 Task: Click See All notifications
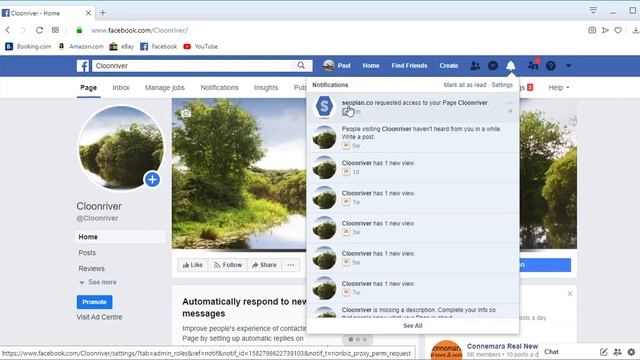click(413, 326)
